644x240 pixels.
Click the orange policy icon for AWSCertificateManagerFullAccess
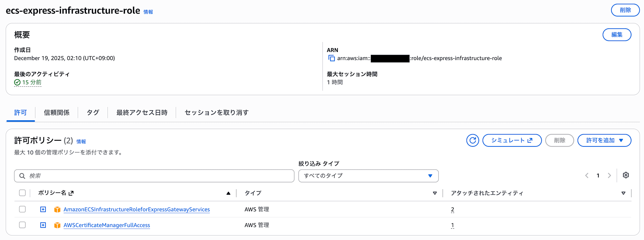coord(57,225)
